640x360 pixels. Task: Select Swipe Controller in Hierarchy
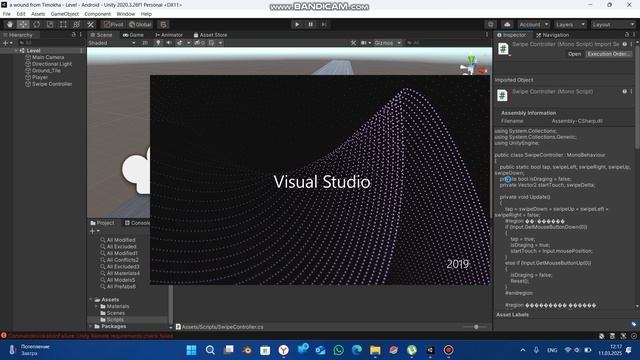point(52,84)
